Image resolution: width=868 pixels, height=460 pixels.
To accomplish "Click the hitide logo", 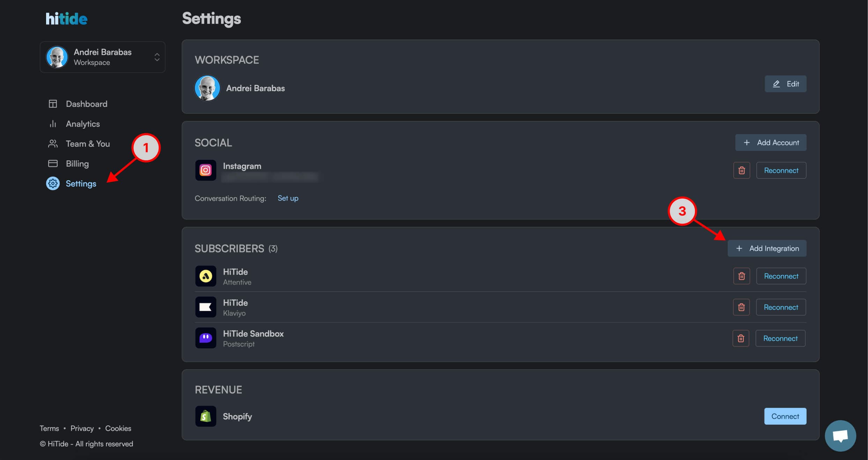I will (x=66, y=19).
